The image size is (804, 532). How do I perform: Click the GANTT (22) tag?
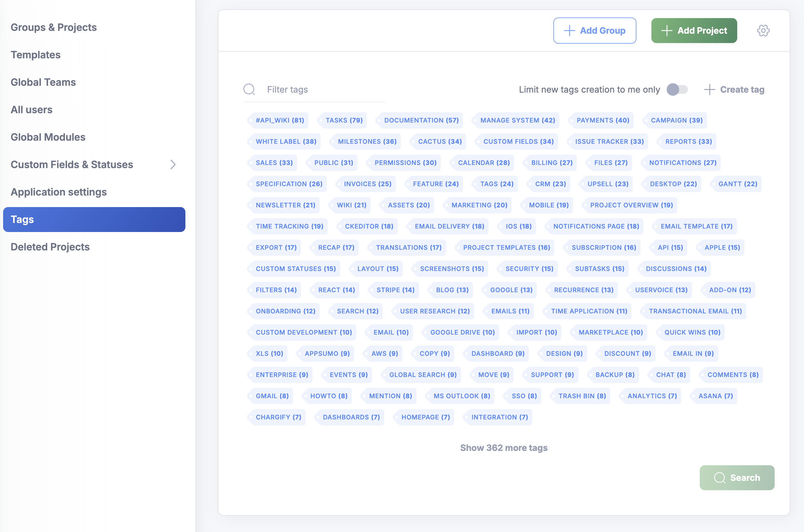coord(738,184)
